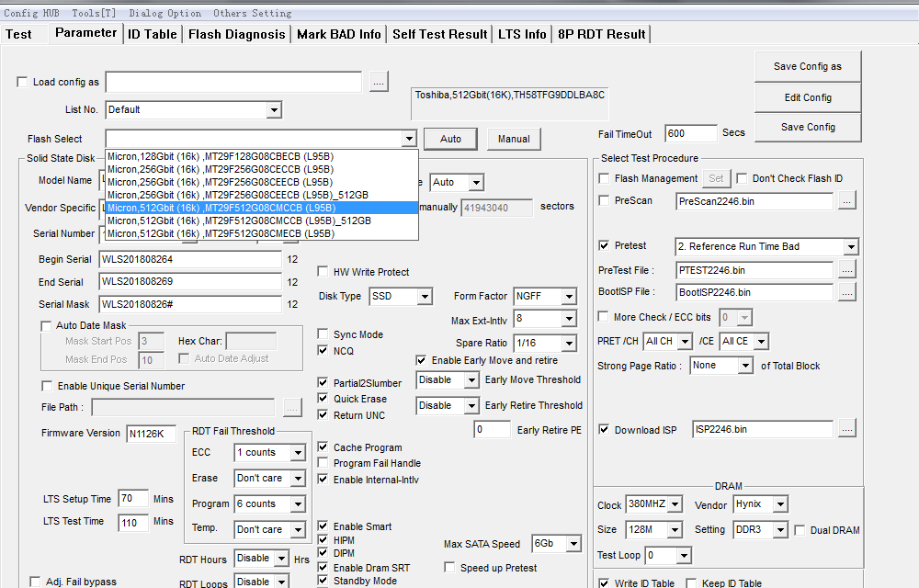This screenshot has width=919, height=588.
Task: Open the 8P RDT Result tab
Action: 602,35
